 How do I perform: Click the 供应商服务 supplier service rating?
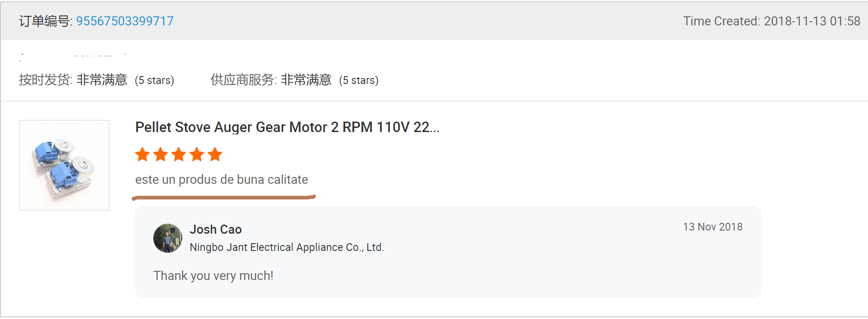coord(294,80)
